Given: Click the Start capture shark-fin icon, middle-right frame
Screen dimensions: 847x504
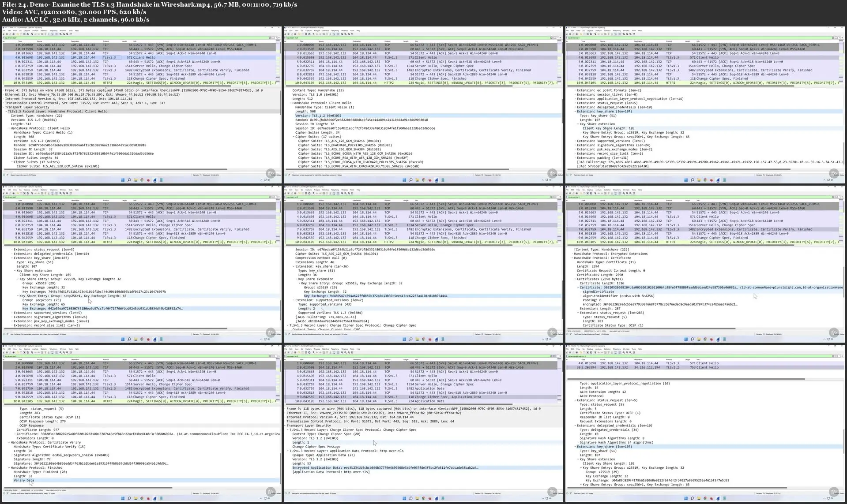Looking at the screenshot, I should [568, 193].
